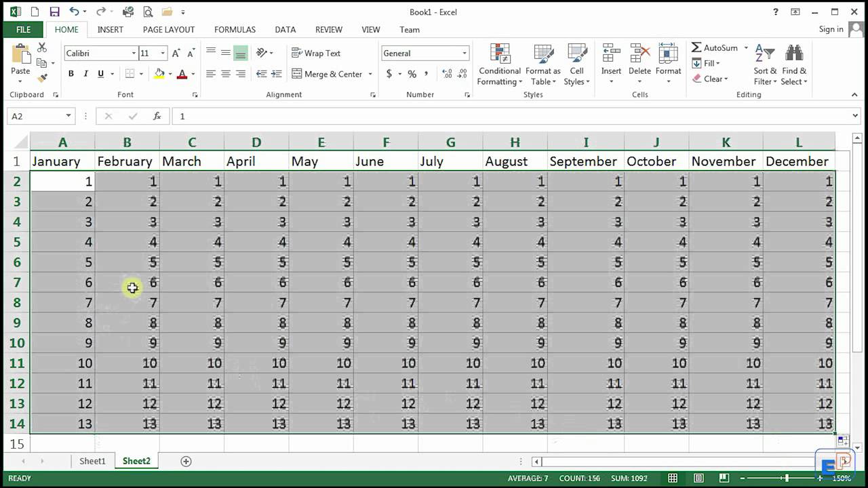Switch to Page Break Preview in status bar

coord(724,479)
